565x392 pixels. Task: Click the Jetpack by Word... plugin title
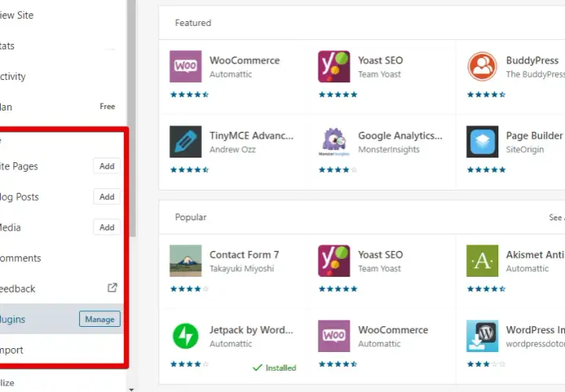coord(252,330)
